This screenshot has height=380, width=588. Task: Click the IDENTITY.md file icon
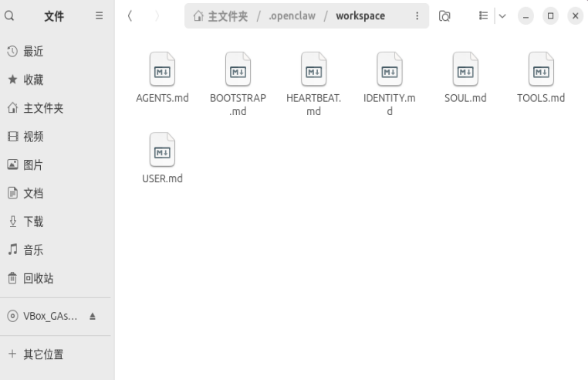tap(389, 70)
